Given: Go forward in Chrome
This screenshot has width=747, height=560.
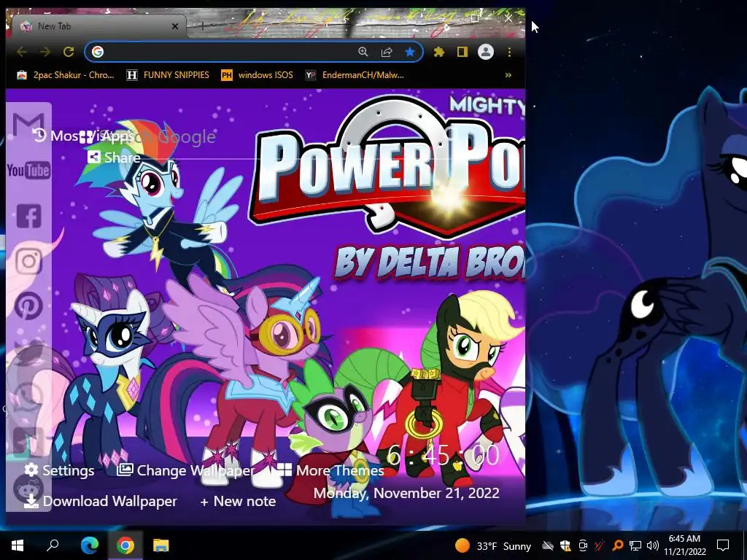Looking at the screenshot, I should [44, 52].
